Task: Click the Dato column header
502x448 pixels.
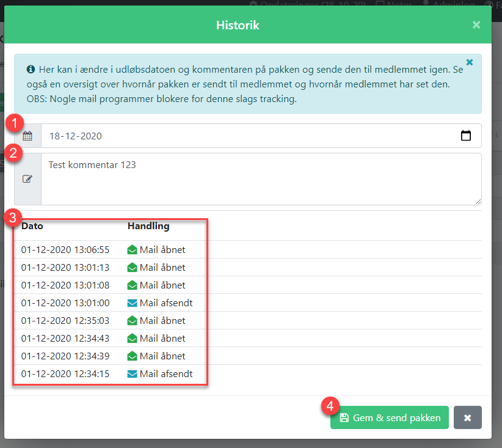Action: pyautogui.click(x=32, y=226)
